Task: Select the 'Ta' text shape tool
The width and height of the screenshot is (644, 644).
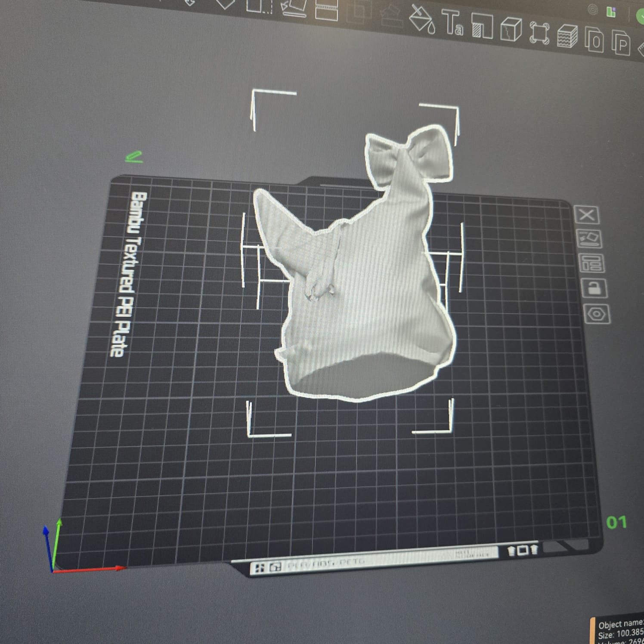Action: (x=452, y=23)
